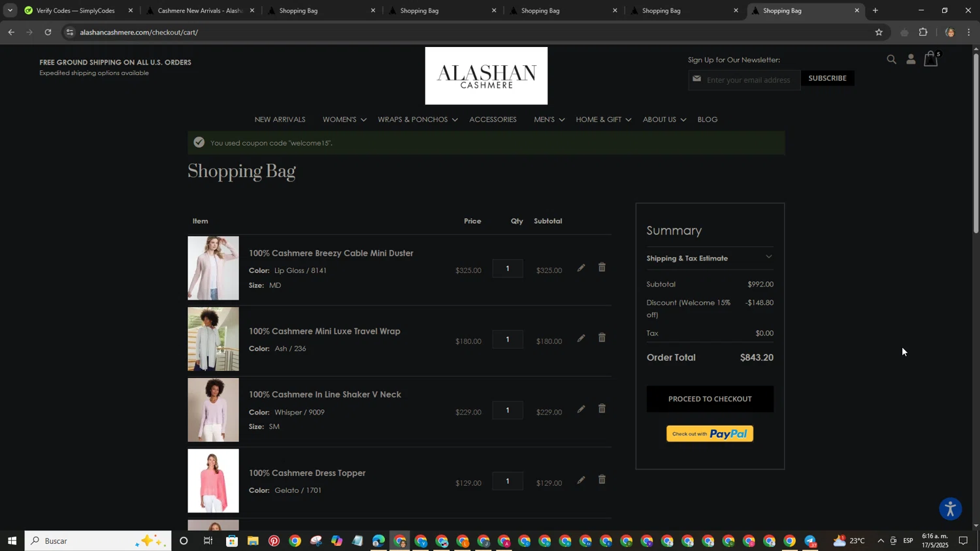This screenshot has height=551, width=980.
Task: Click the browser address bar URL
Action: coord(139,32)
